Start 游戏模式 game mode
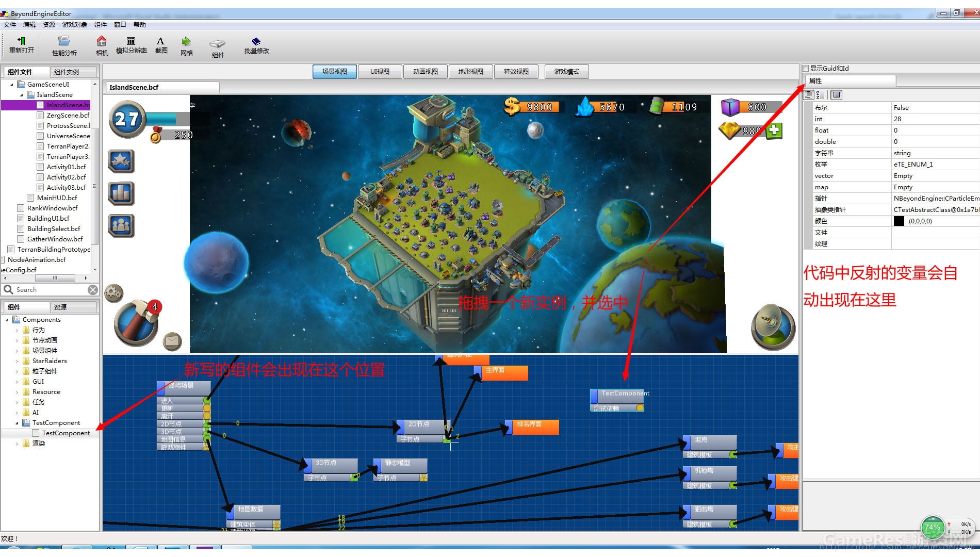 click(x=566, y=72)
